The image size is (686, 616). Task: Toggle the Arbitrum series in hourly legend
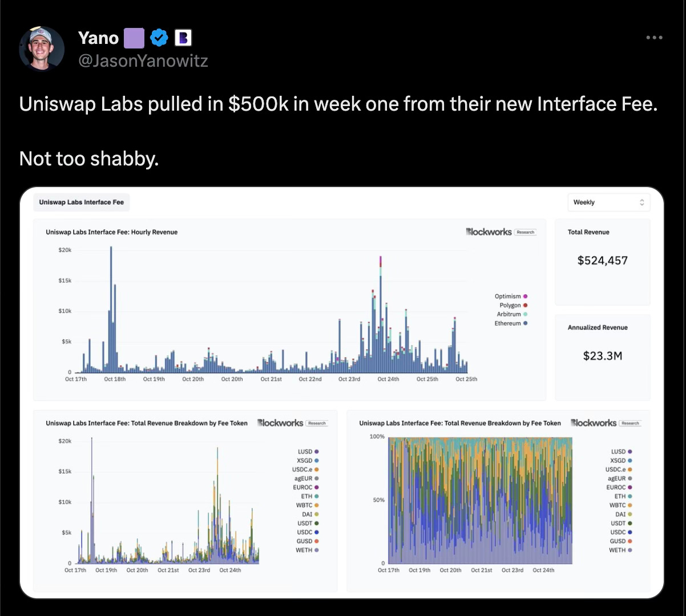tap(512, 314)
